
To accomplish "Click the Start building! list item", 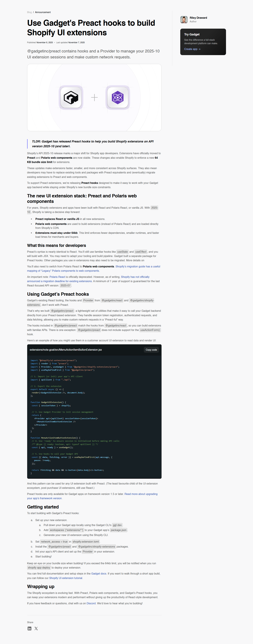I will coord(44,556).
